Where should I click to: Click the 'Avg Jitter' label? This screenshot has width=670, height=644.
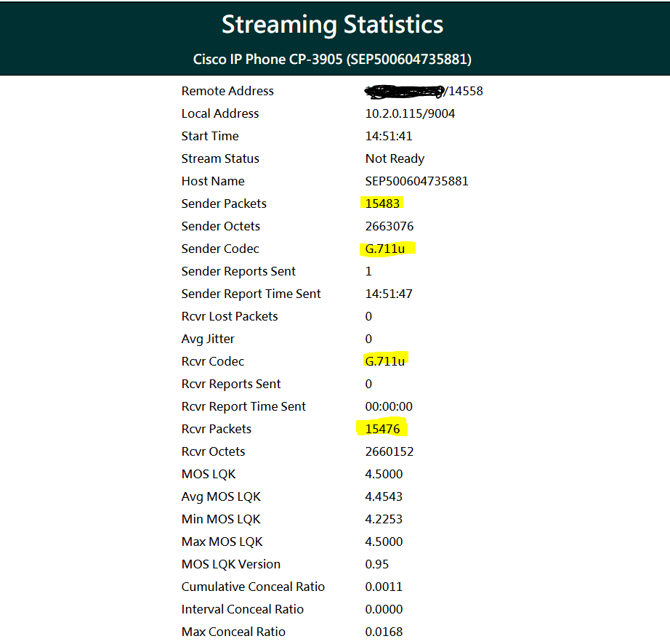pyautogui.click(x=208, y=339)
